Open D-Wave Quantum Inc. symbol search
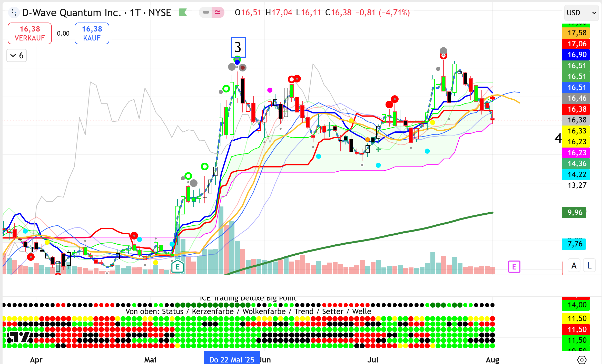This screenshot has height=364, width=602. click(x=71, y=12)
